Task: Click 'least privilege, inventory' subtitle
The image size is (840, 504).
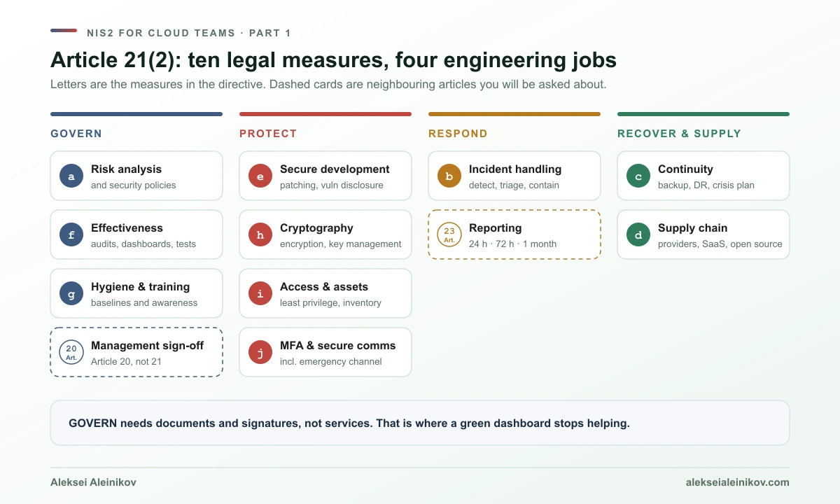Action: click(x=330, y=303)
